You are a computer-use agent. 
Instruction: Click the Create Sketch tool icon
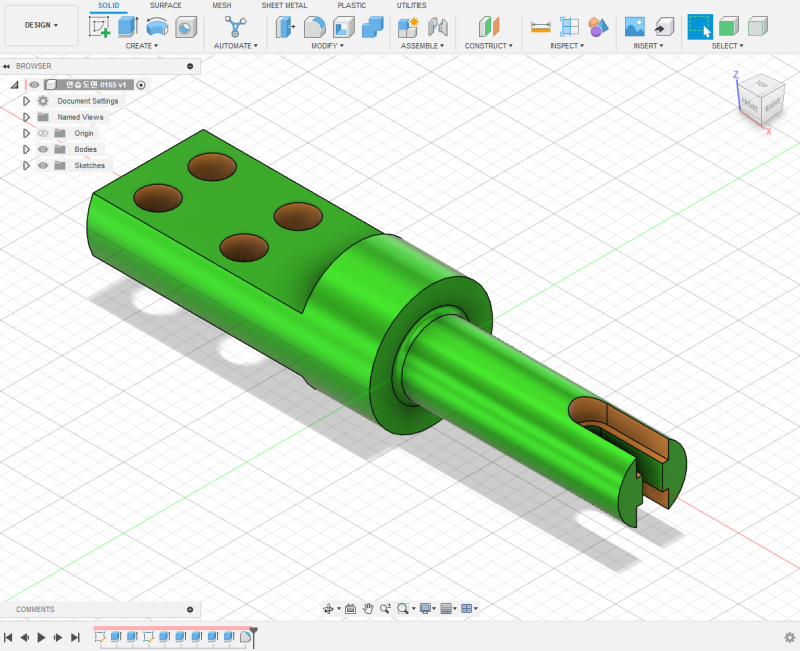[x=100, y=27]
